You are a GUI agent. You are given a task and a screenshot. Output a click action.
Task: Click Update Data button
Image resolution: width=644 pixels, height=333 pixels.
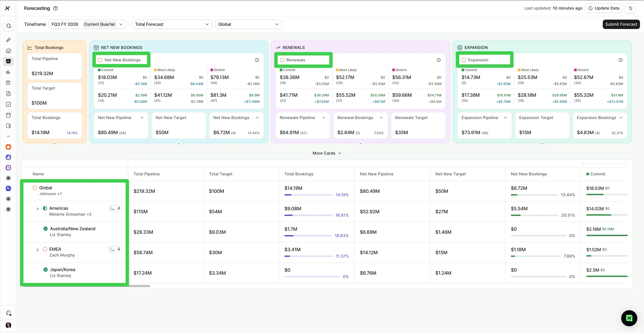(604, 8)
